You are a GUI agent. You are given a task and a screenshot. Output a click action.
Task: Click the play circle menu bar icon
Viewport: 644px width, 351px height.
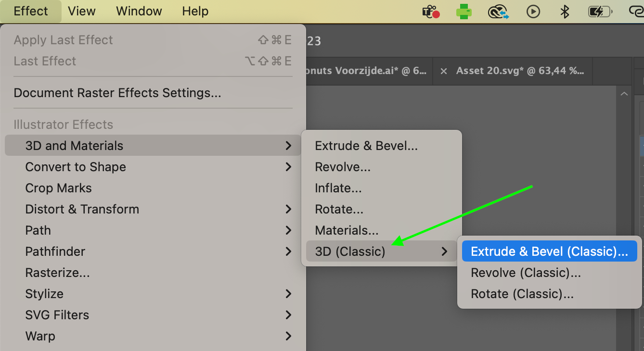pyautogui.click(x=533, y=12)
